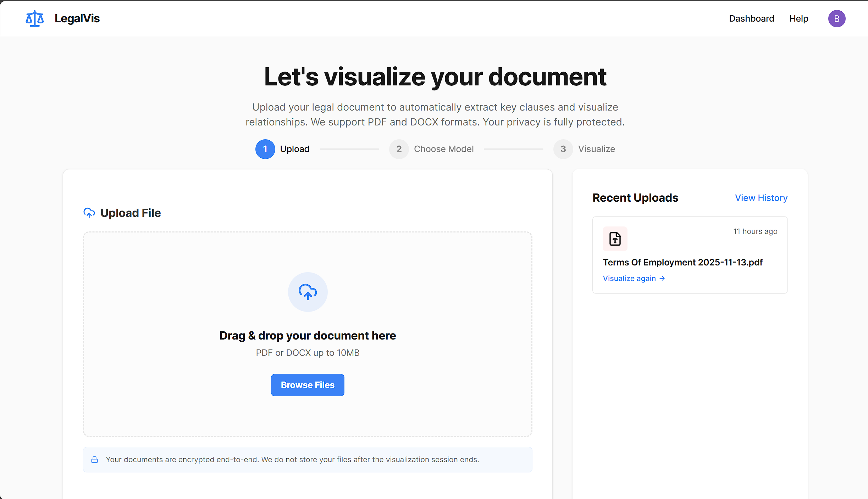This screenshot has height=499, width=868.
Task: Click arrow icon next to Visualize again
Action: [x=662, y=279]
